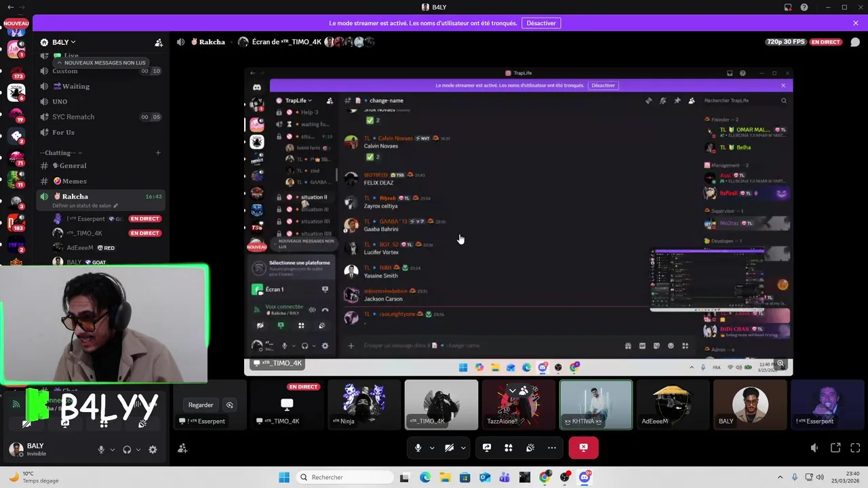Collapse the Chatting category

coord(61,152)
